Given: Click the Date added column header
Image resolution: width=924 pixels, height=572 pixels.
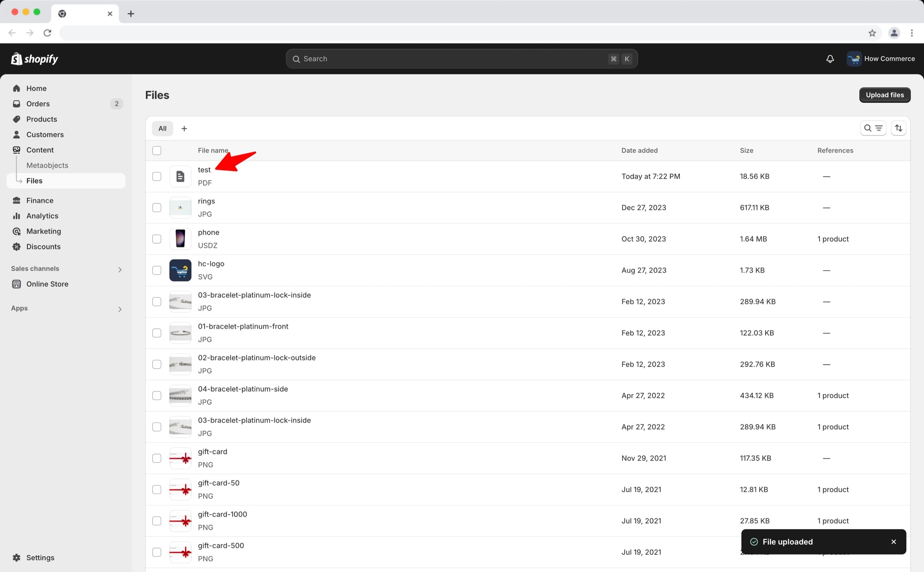Looking at the screenshot, I should [x=639, y=151].
